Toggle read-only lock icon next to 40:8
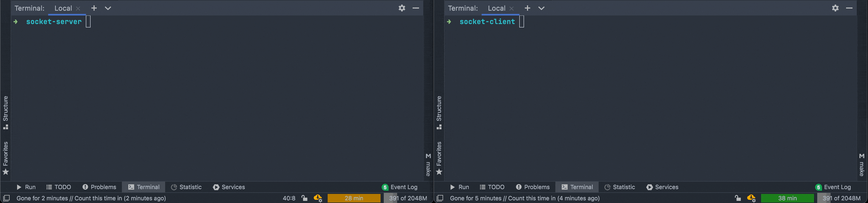Viewport: 868px width, 203px height. point(304,198)
